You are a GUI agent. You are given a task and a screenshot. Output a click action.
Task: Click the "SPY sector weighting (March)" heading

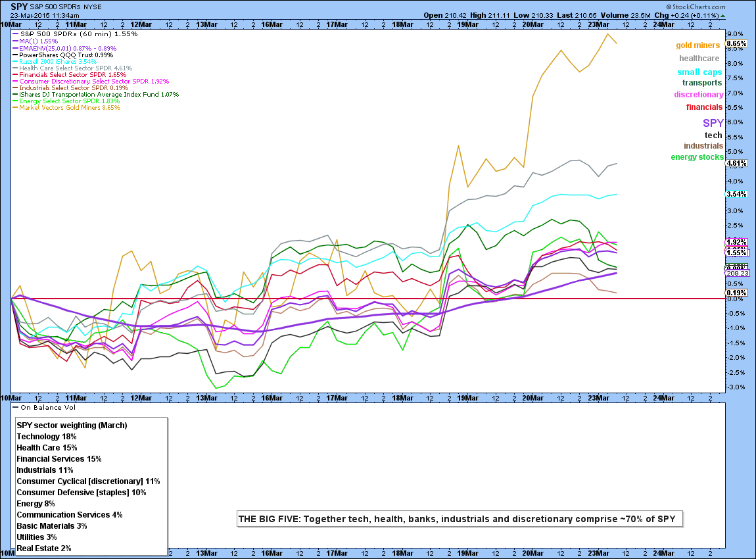(x=72, y=425)
